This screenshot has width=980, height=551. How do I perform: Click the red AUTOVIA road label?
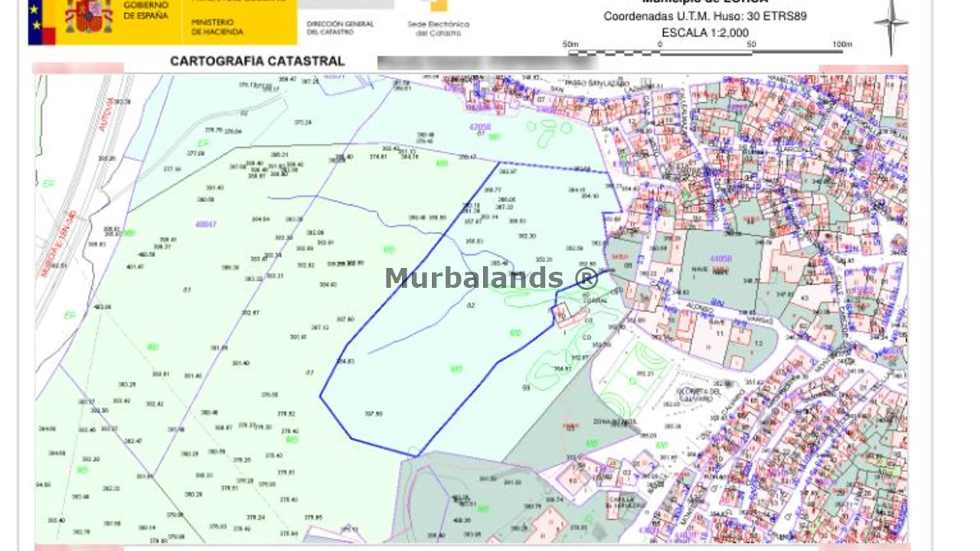pos(106,115)
